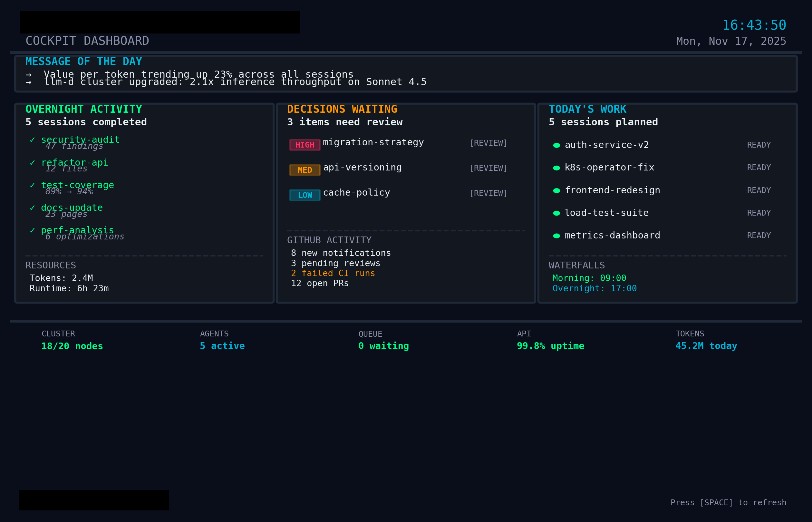Click the LOW priority badge for cache-policy
The height and width of the screenshot is (522, 812).
(x=305, y=195)
